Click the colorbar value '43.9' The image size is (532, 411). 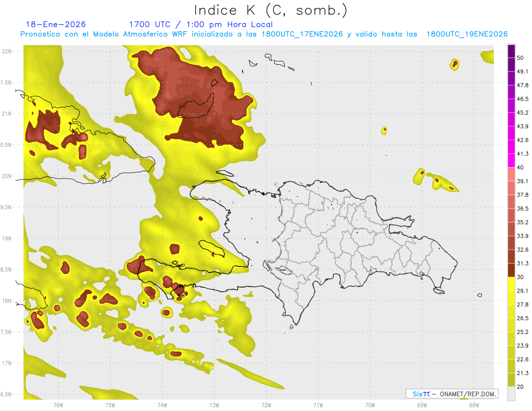point(523,126)
